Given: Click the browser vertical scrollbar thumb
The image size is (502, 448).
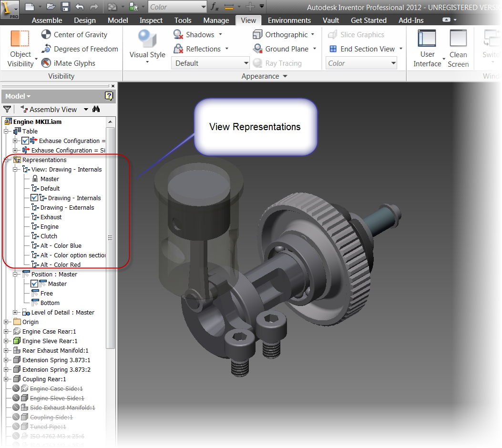Looking at the screenshot, I should [x=110, y=238].
